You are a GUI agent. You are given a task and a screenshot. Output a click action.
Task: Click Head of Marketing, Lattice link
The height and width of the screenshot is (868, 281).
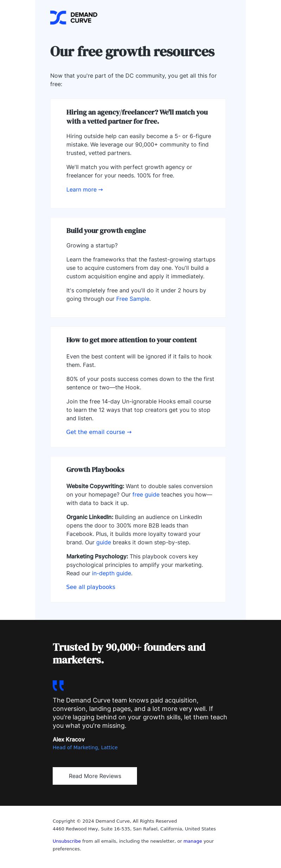tap(85, 747)
